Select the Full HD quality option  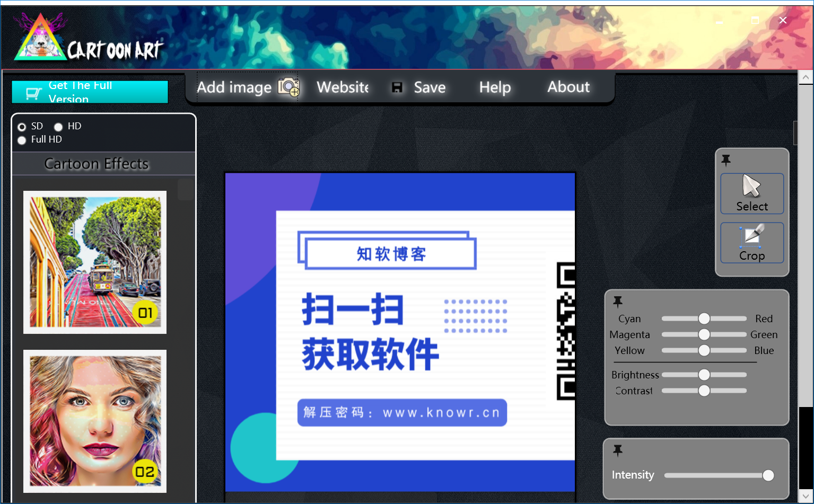[x=22, y=140]
